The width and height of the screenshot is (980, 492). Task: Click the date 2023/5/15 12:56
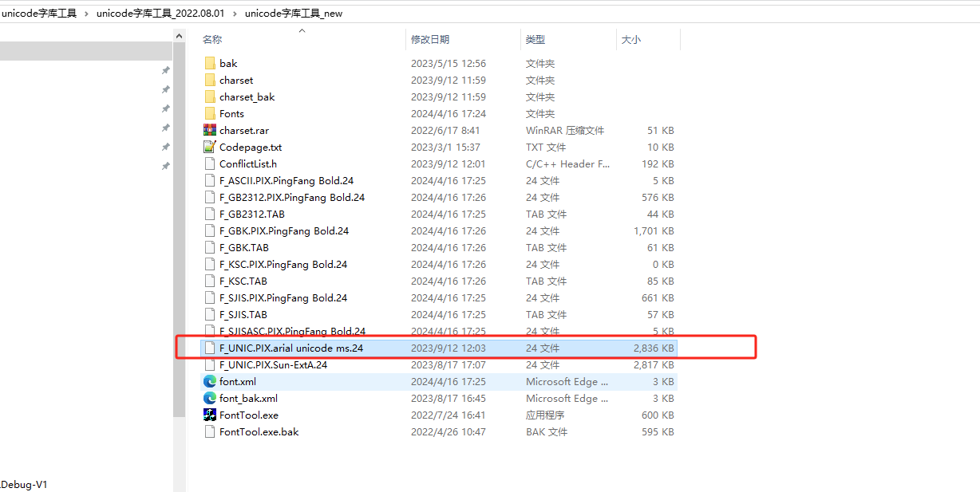click(x=449, y=63)
